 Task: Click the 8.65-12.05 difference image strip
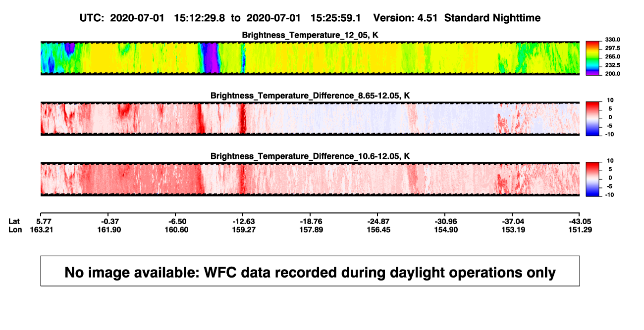310,118
